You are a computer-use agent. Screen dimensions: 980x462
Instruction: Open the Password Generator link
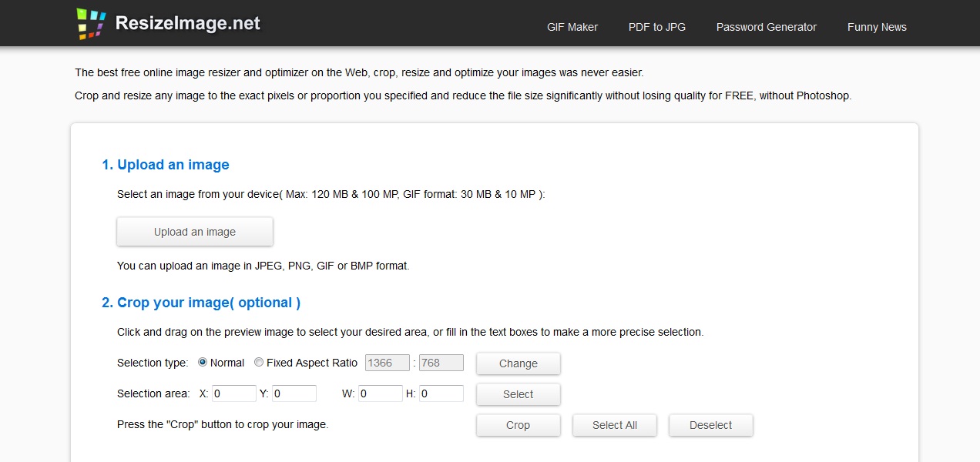pyautogui.click(x=767, y=27)
